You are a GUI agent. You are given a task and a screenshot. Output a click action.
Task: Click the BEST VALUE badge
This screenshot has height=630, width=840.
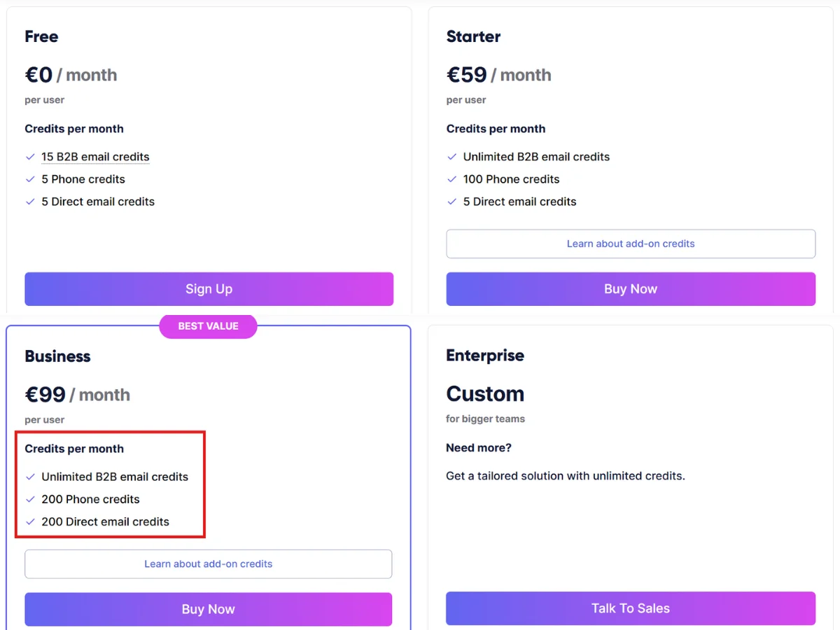209,326
